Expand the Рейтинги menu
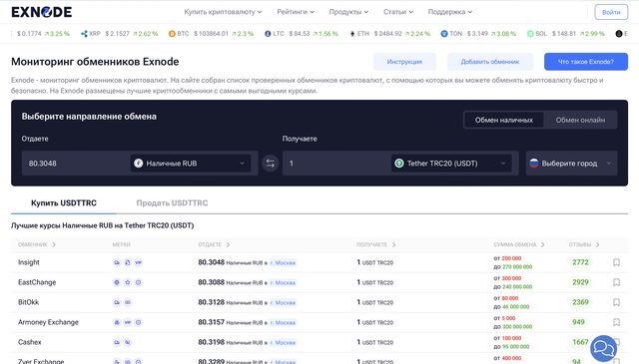This screenshot has width=639, height=364. [296, 12]
